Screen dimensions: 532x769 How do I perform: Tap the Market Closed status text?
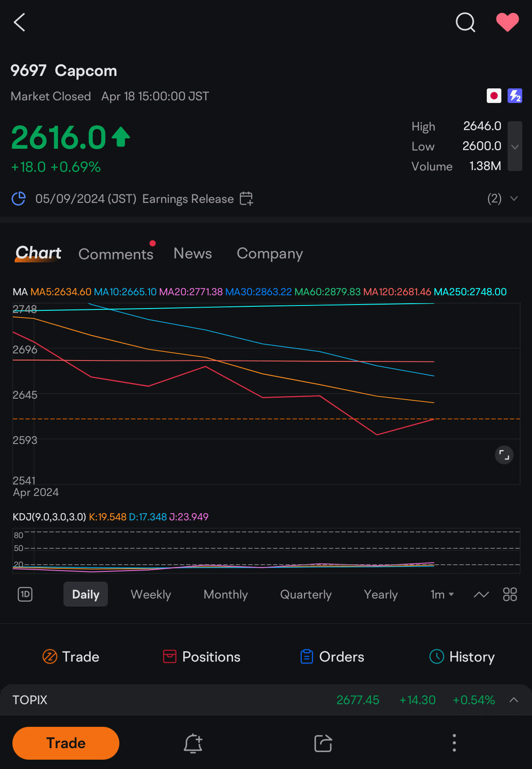51,96
